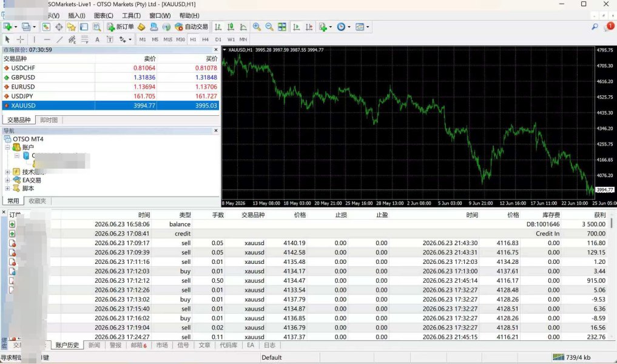Open the periods clock dropdown
Image resolution: width=617 pixels, height=364 pixels.
[343, 27]
